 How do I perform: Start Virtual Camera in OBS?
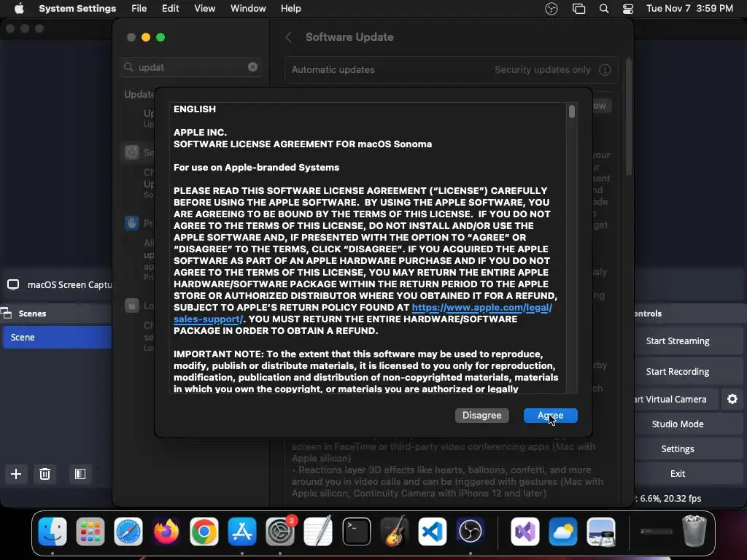(676, 399)
